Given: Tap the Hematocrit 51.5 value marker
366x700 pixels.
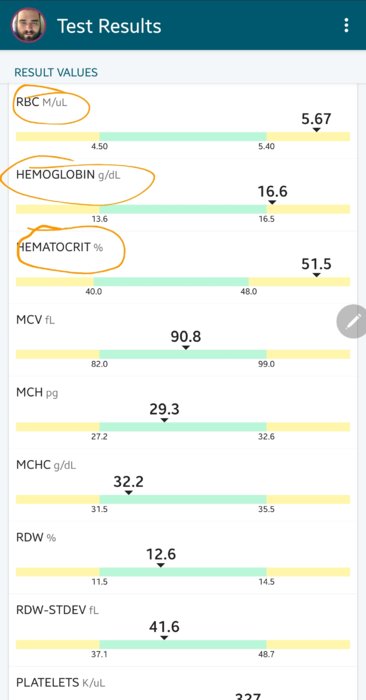Looking at the screenshot, I should coord(316,267).
